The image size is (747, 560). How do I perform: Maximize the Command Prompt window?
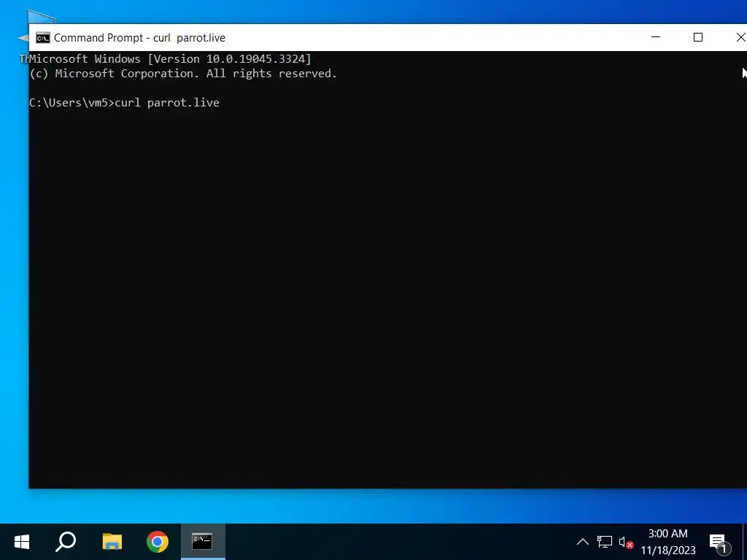click(x=698, y=37)
